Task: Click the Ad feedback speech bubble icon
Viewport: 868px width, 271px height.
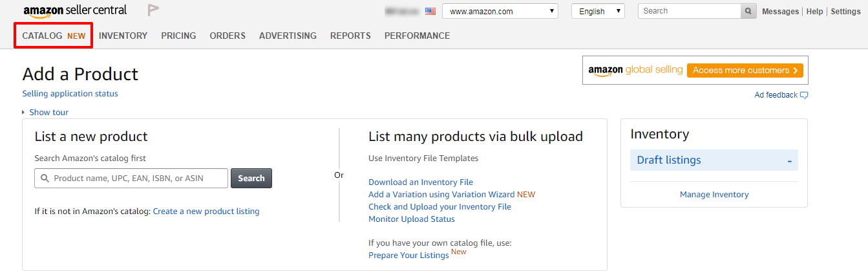Action: 804,95
